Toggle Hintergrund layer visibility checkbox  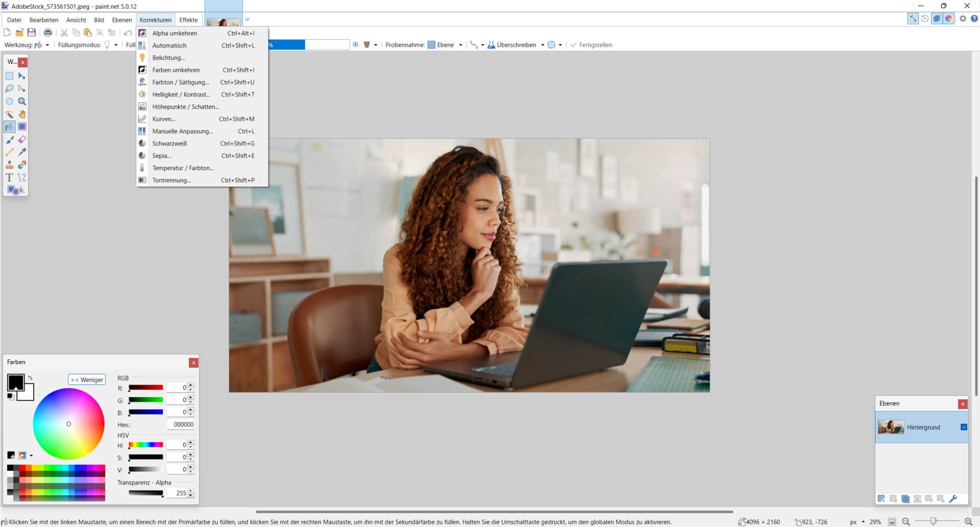(964, 427)
